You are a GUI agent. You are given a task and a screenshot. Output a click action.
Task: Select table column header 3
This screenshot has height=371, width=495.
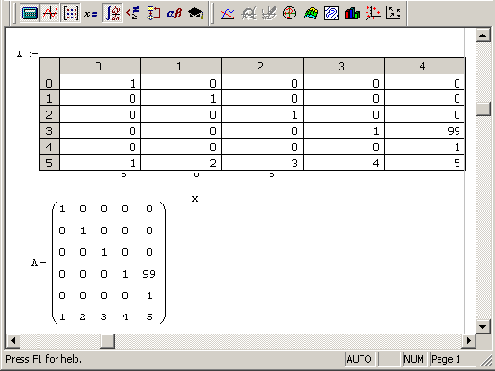[344, 66]
